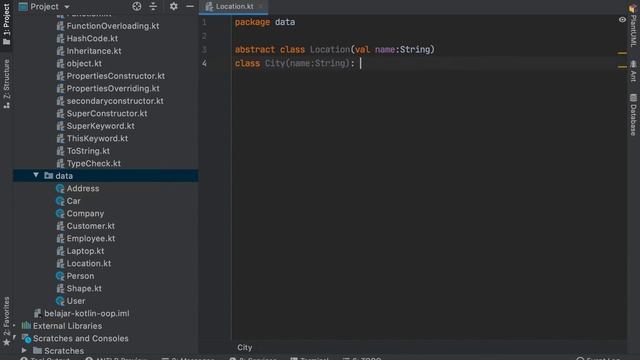This screenshot has height=360, width=640.
Task: Switch to the Location.kt editor tab
Action: tap(234, 7)
